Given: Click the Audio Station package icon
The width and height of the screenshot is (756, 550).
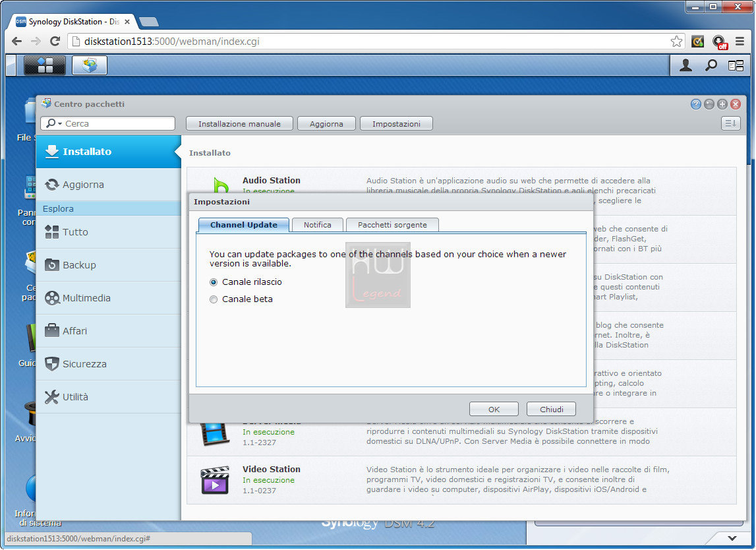Looking at the screenshot, I should (220, 185).
